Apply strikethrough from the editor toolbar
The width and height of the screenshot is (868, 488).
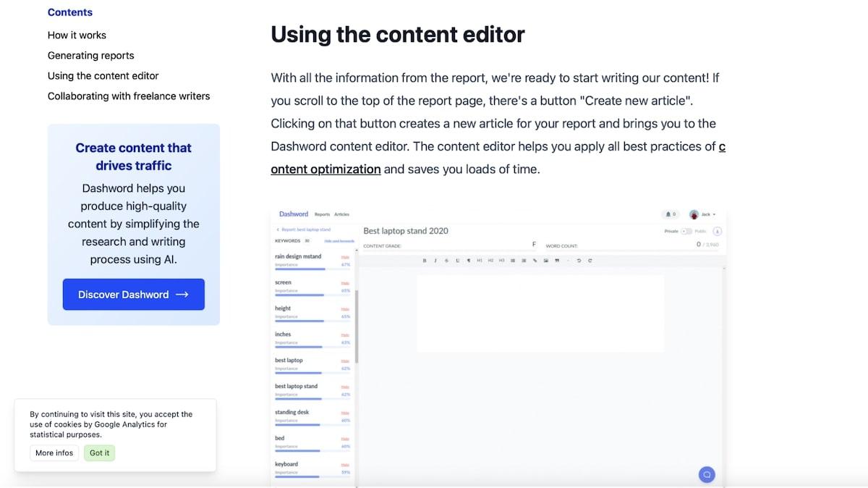click(446, 261)
